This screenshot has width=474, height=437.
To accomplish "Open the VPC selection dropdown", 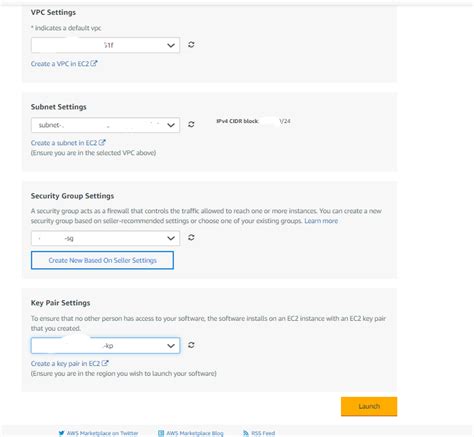I will (105, 45).
